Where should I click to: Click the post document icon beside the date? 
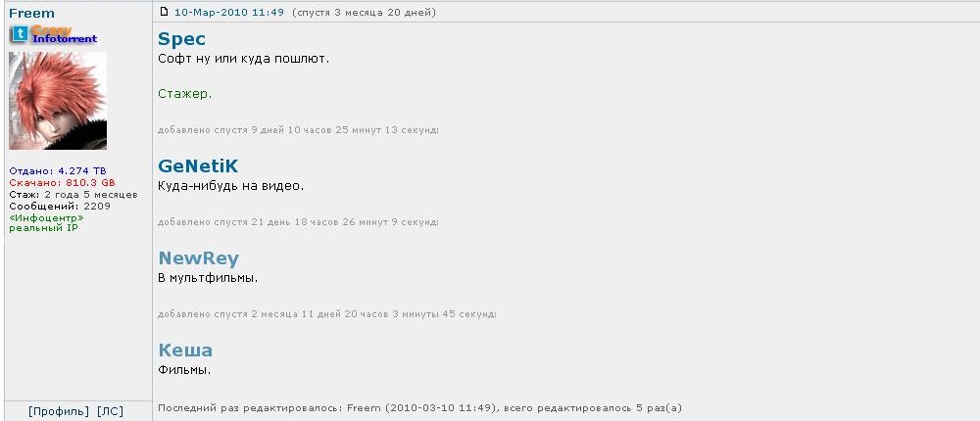[165, 11]
